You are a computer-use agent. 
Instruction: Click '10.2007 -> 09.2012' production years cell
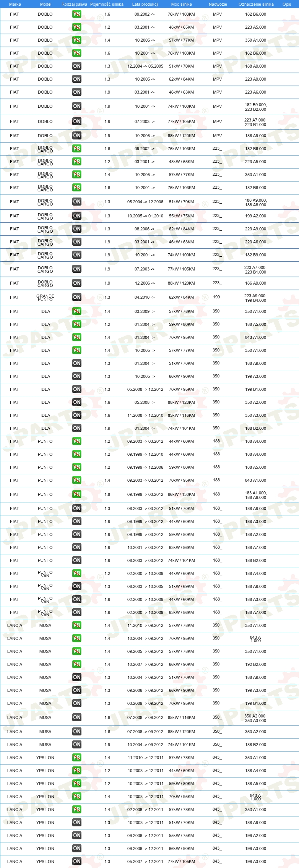(x=145, y=664)
